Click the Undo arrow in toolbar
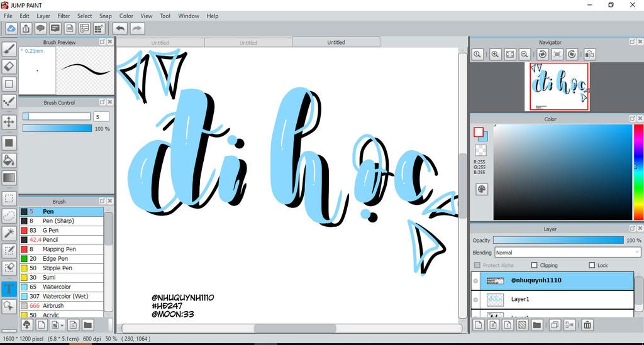The height and width of the screenshot is (345, 644). [120, 28]
